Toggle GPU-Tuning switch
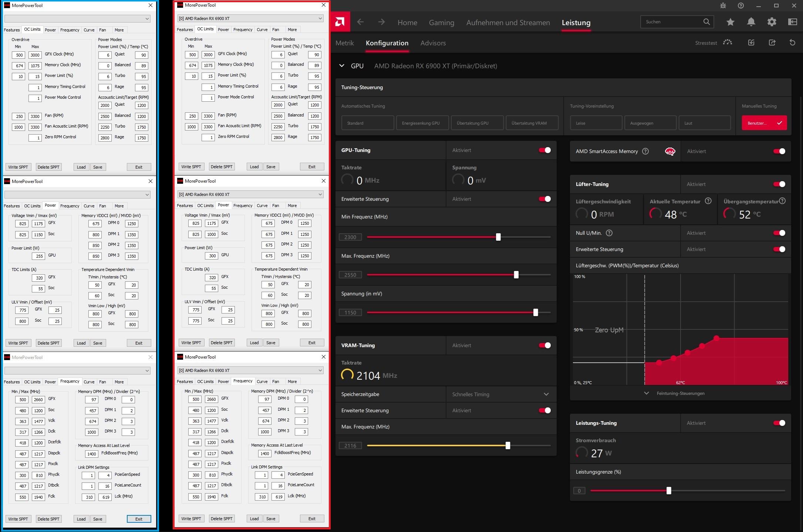Viewport: 803px width, 532px height. click(x=545, y=150)
